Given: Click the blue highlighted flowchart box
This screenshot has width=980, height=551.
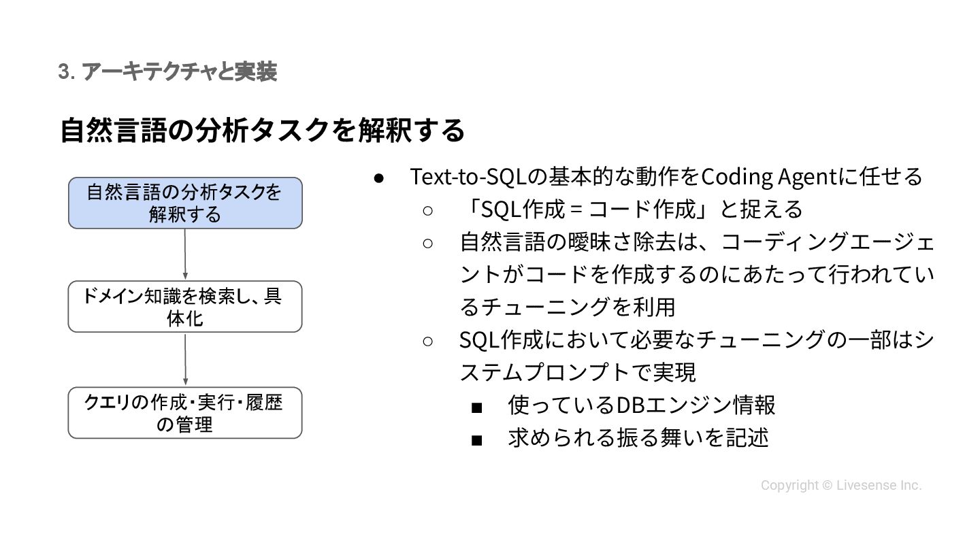Looking at the screenshot, I should 185,203.
